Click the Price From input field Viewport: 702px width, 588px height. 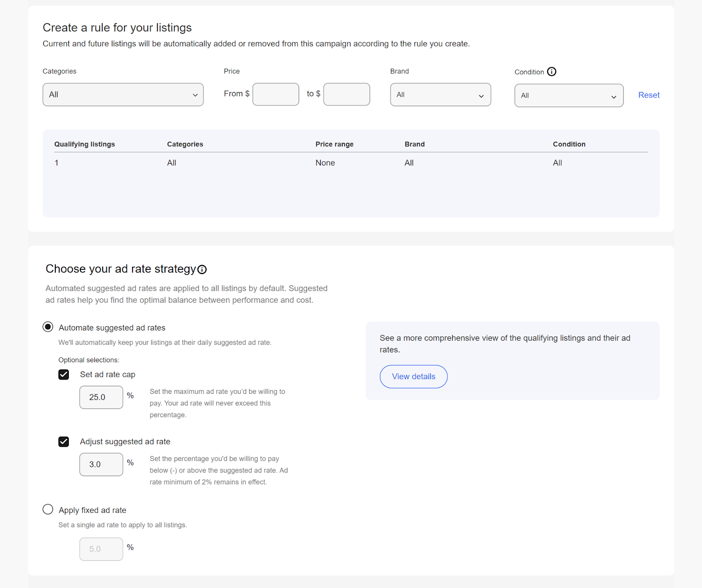[276, 94]
